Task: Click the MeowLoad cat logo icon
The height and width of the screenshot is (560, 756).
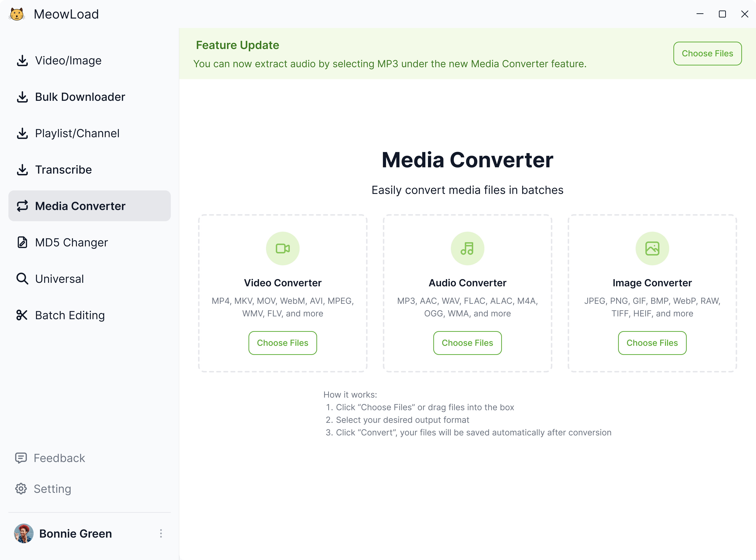Action: point(17,14)
